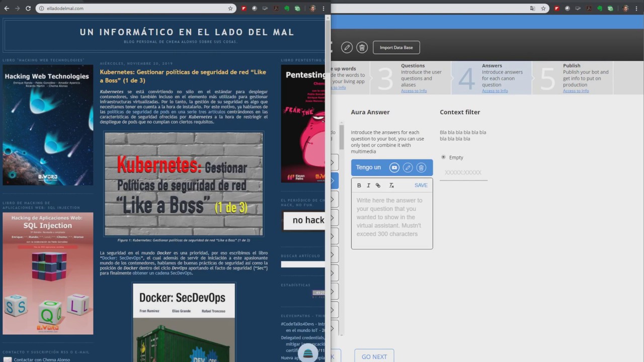Open the profile avatar in the left browser window
Screen dimensions: 644x362
(x=312, y=9)
